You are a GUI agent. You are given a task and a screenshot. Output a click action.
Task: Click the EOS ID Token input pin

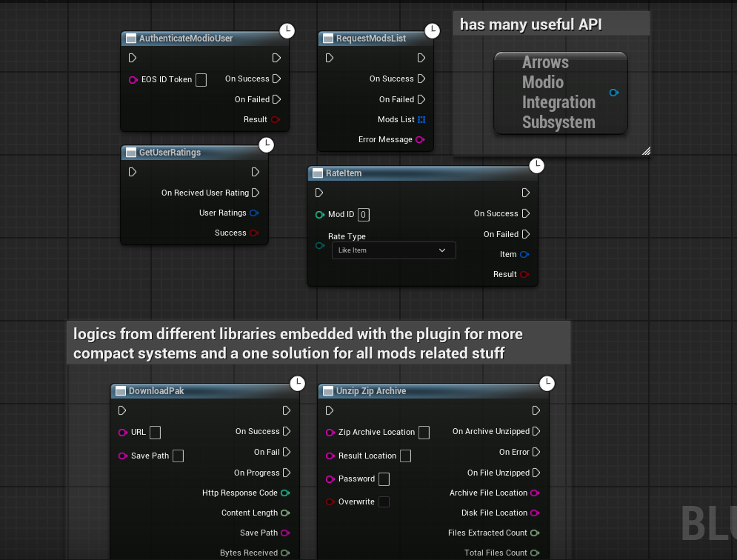[x=133, y=80]
